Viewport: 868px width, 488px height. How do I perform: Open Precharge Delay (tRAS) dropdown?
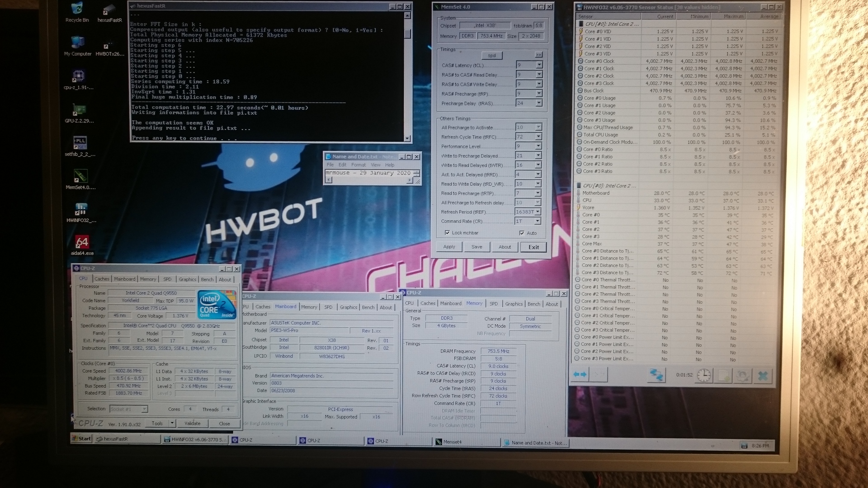coord(539,103)
